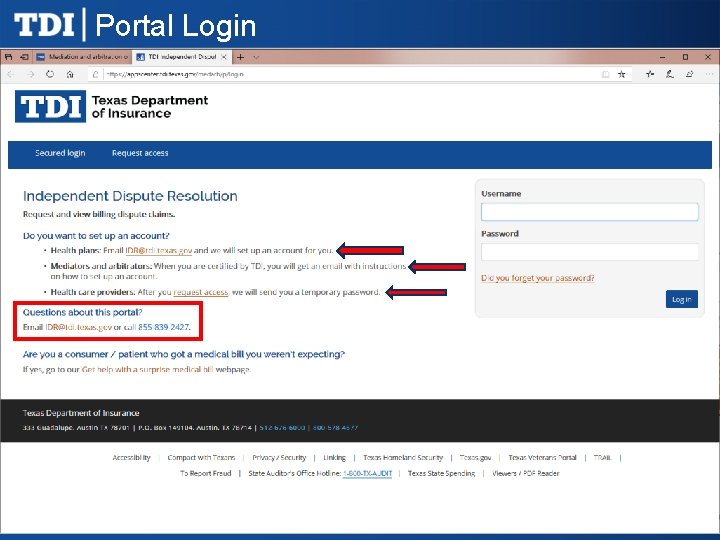The height and width of the screenshot is (540, 720).
Task: Show tabs you've set aside icon
Action: tap(9, 57)
